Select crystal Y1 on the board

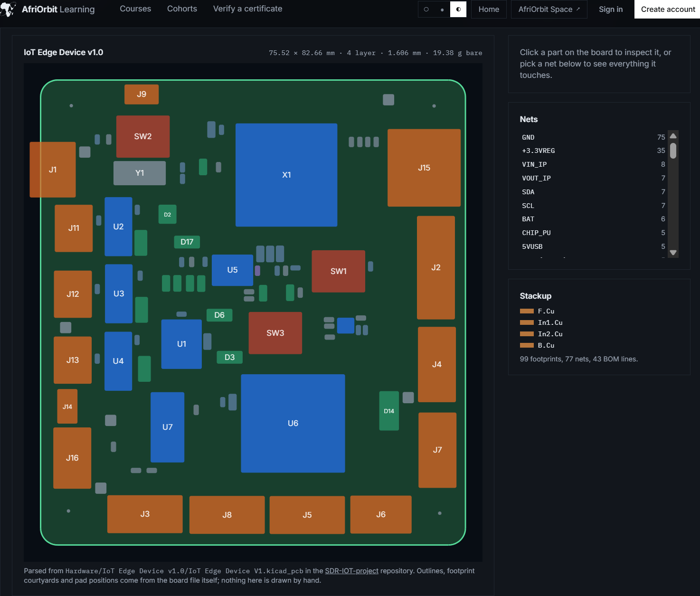(140, 173)
